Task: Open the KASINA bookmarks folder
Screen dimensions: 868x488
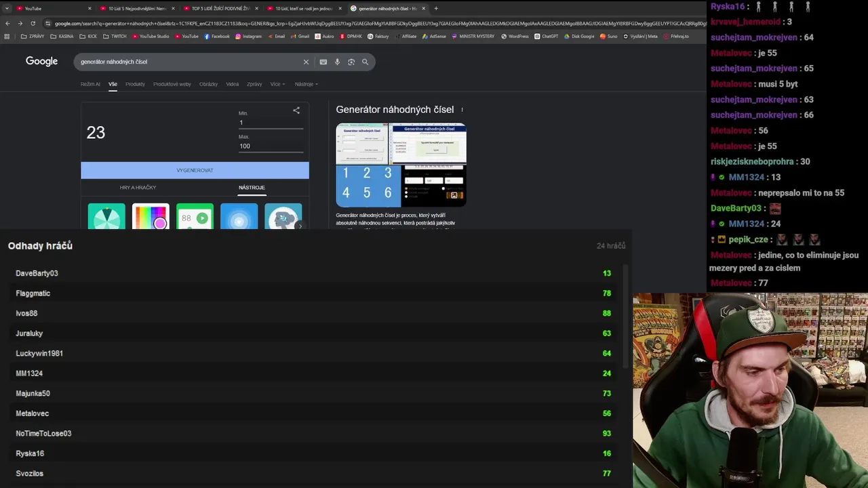Action: 62,37
